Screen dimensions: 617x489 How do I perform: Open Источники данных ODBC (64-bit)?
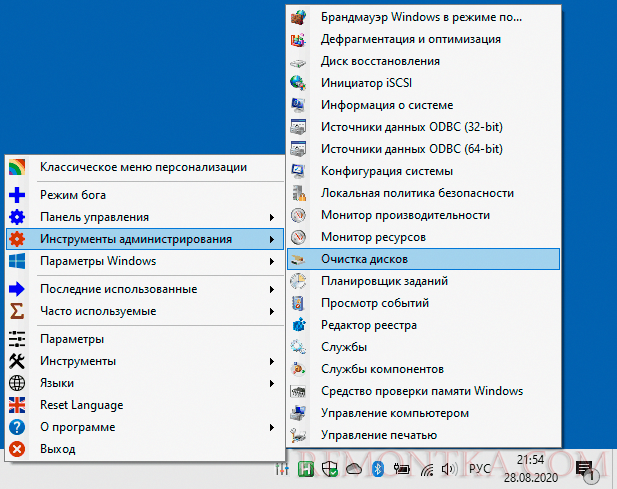coord(423,149)
